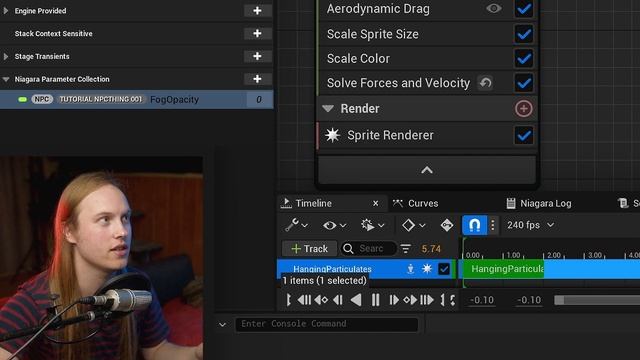Viewport: 640px width, 360px height.
Task: Toggle the HangingParticulates track enabled checkbox
Action: pyautogui.click(x=444, y=269)
